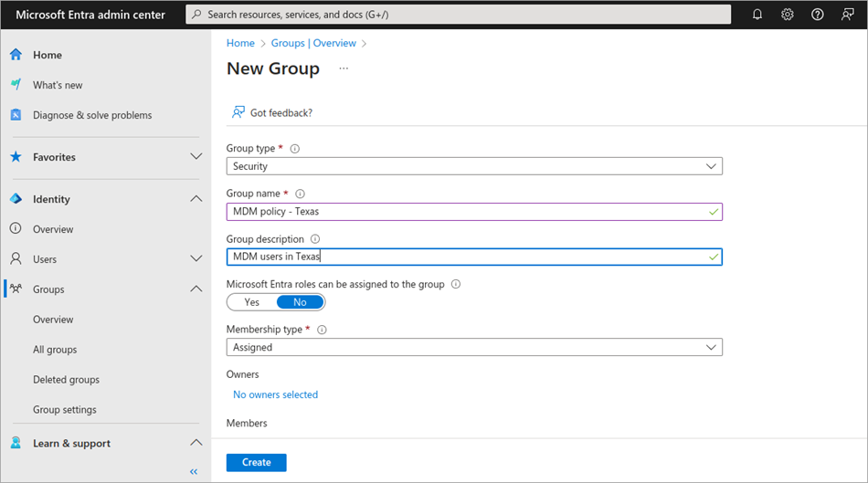Screen dimensions: 868x483
Task: Click the Diagnose & solve problems icon
Action: tap(16, 114)
